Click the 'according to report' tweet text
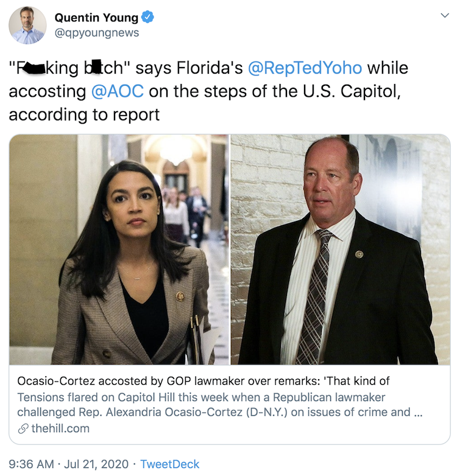Image resolution: width=457 pixels, height=476 pixels. (84, 114)
